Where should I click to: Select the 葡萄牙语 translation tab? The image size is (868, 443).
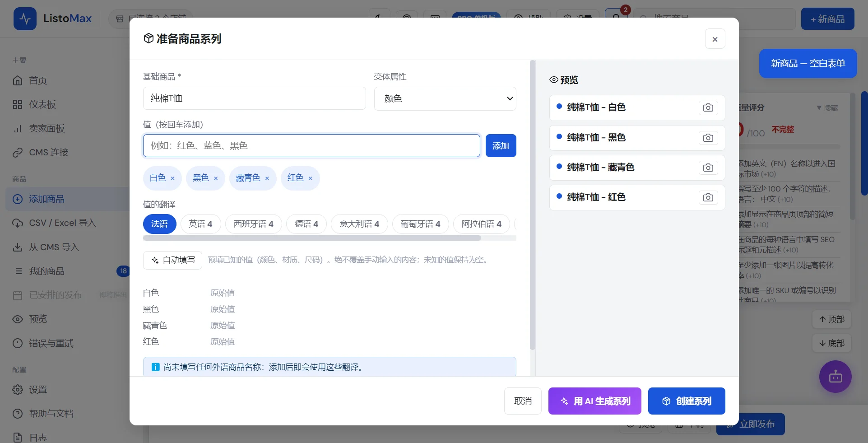(x=420, y=224)
